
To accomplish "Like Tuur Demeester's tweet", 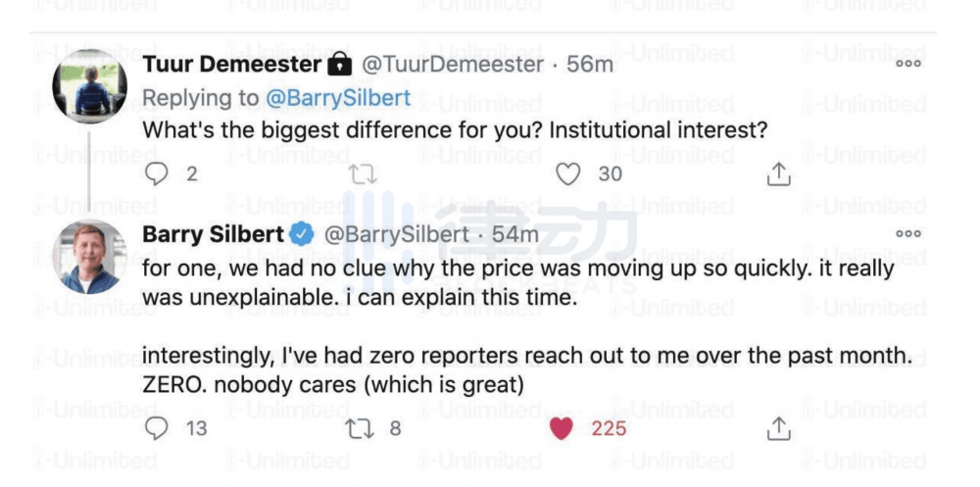I will pyautogui.click(x=569, y=173).
